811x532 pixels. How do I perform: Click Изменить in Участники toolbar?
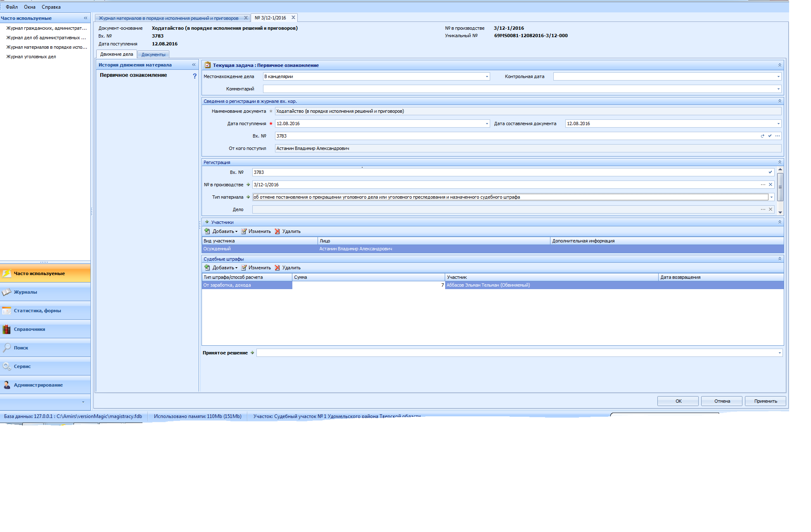[256, 231]
